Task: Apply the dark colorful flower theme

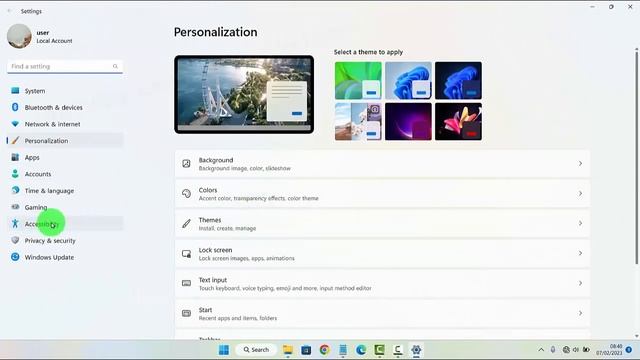Action: 458,121
